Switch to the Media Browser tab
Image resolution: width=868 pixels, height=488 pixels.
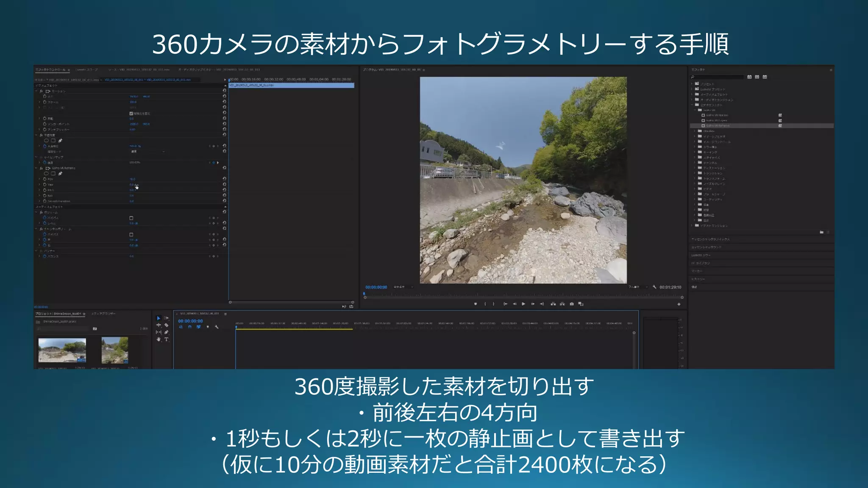(103, 314)
